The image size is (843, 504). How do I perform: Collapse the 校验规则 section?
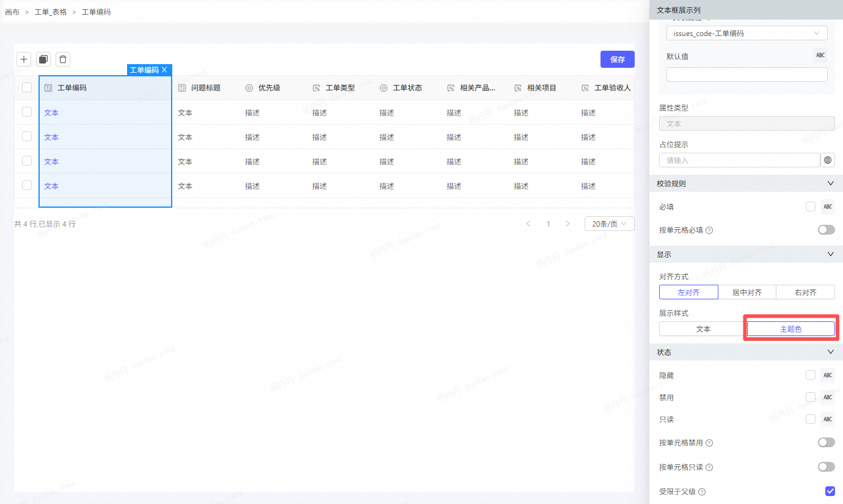click(830, 183)
